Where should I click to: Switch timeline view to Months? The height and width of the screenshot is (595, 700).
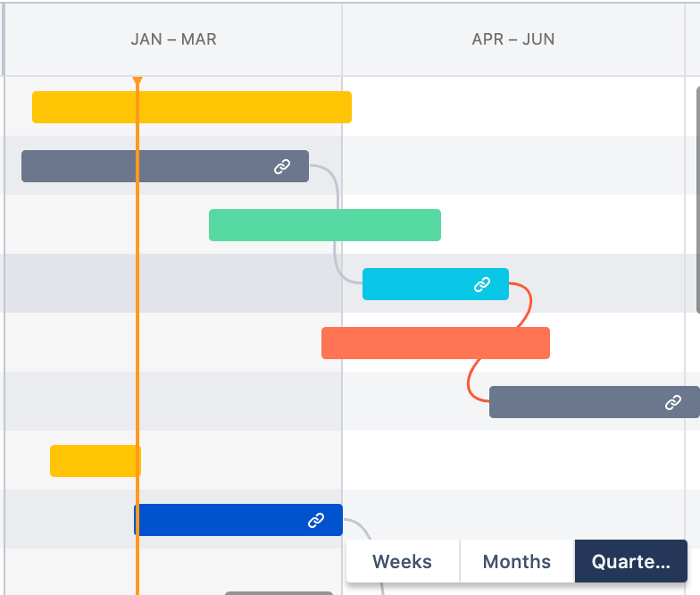(517, 561)
